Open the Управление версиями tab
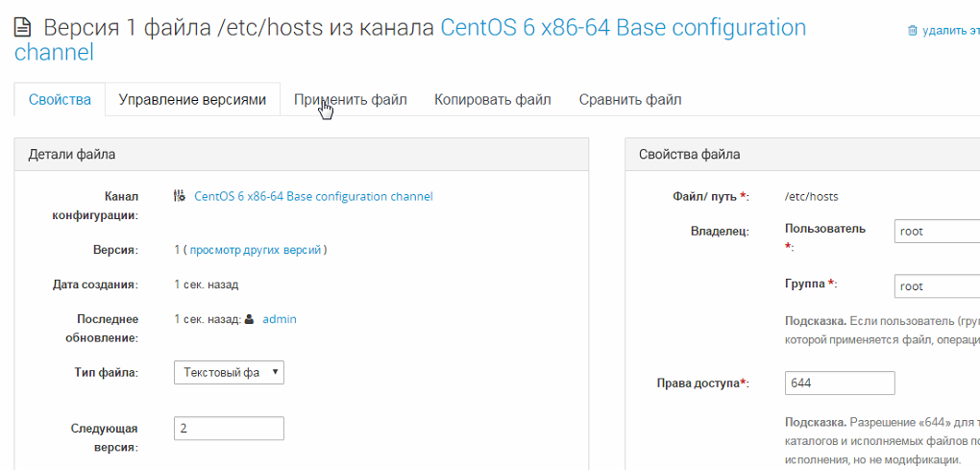Image resolution: width=980 pixels, height=470 pixels. [192, 99]
